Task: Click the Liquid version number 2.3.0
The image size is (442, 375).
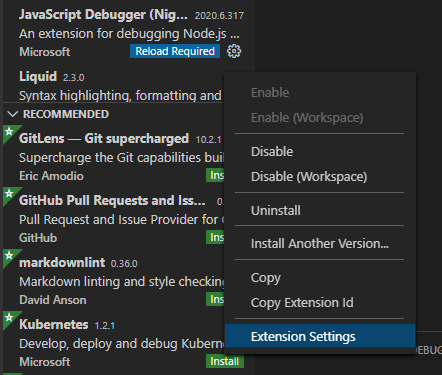Action: (74, 78)
